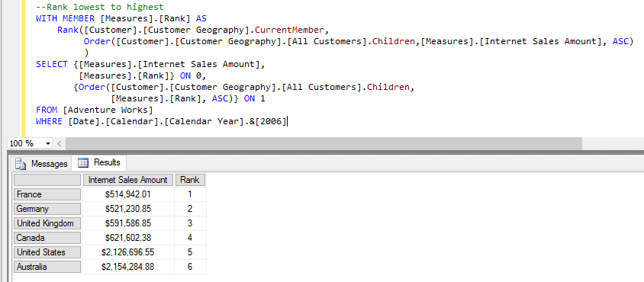Viewport: 644px width, 282px height.
Task: Click the 'SELECT' keyword in the query
Action: pyautogui.click(x=52, y=65)
